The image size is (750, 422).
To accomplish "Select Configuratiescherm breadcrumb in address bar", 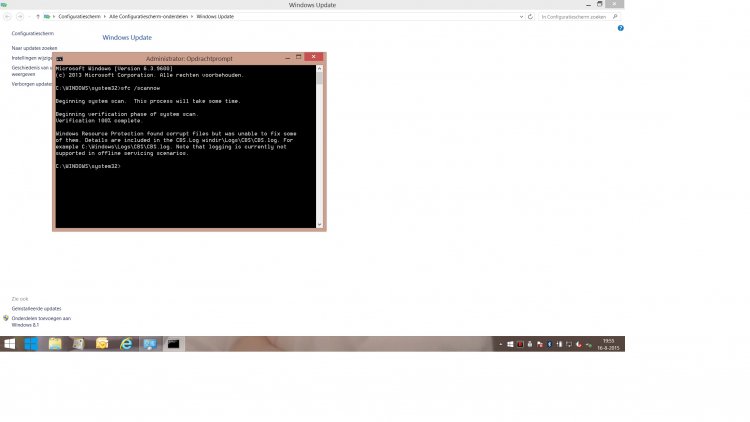I will 79,17.
